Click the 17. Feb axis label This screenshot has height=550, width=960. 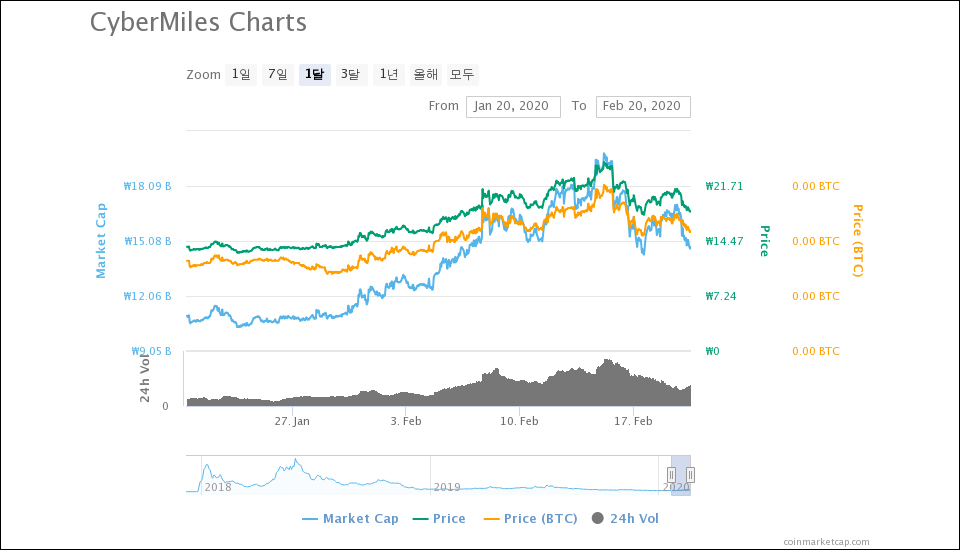click(x=633, y=421)
